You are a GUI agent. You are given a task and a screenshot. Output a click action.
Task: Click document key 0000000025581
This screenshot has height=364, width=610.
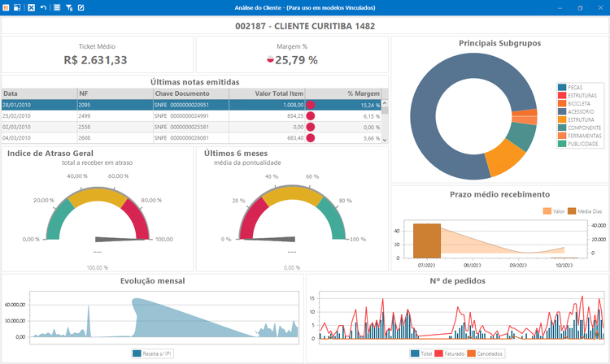(190, 127)
